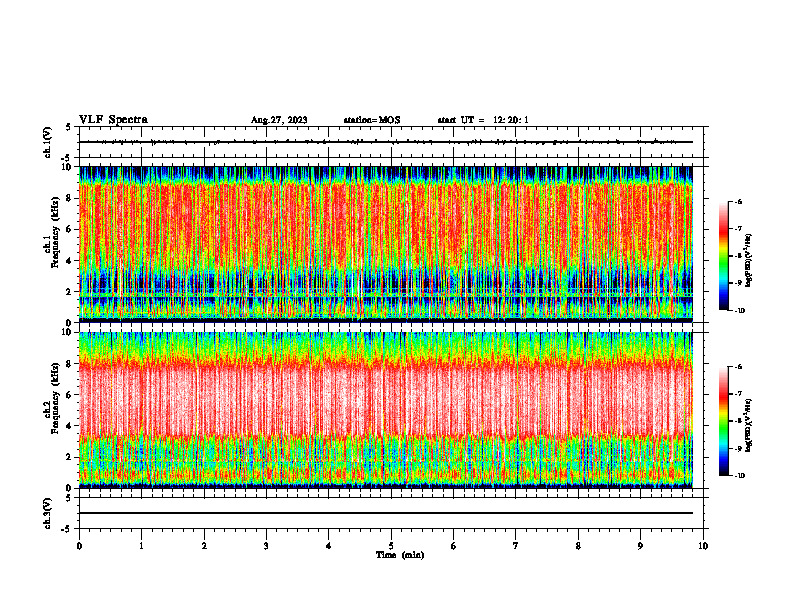Click the 'VLF Spectra' plot title
This screenshot has height=612, width=792.
pos(113,120)
